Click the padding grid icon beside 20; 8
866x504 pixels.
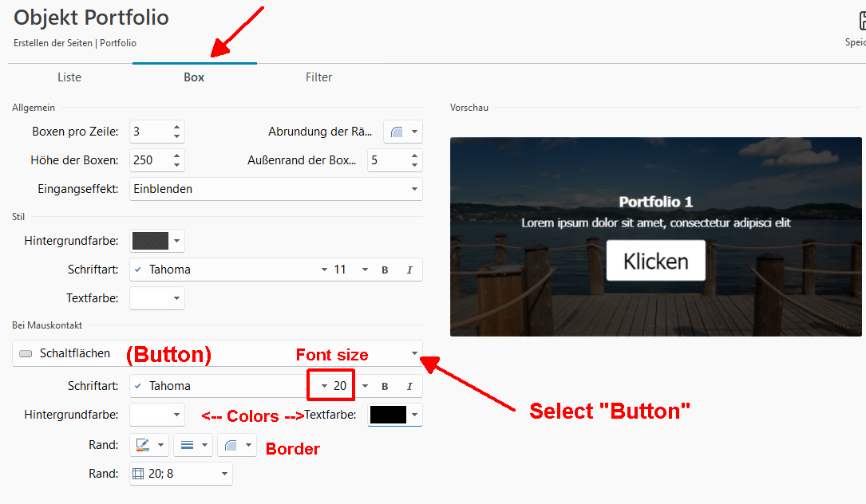[x=138, y=474]
